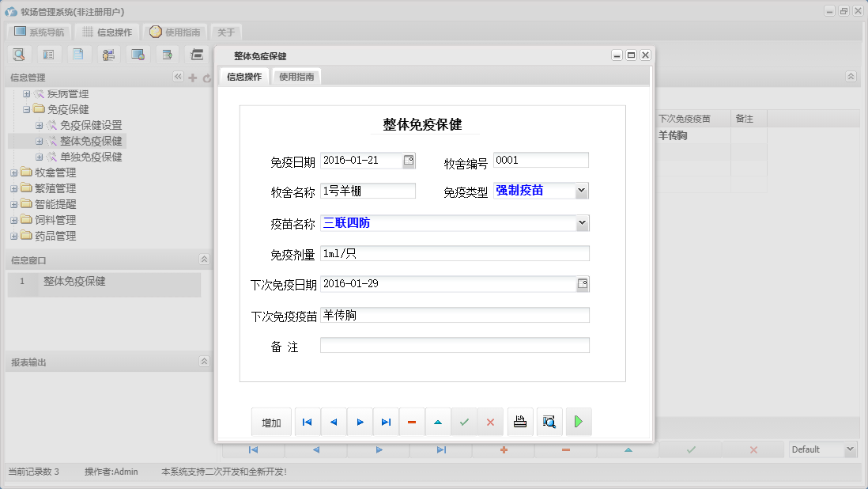Click the green run arrow in the dialog

pyautogui.click(x=578, y=421)
